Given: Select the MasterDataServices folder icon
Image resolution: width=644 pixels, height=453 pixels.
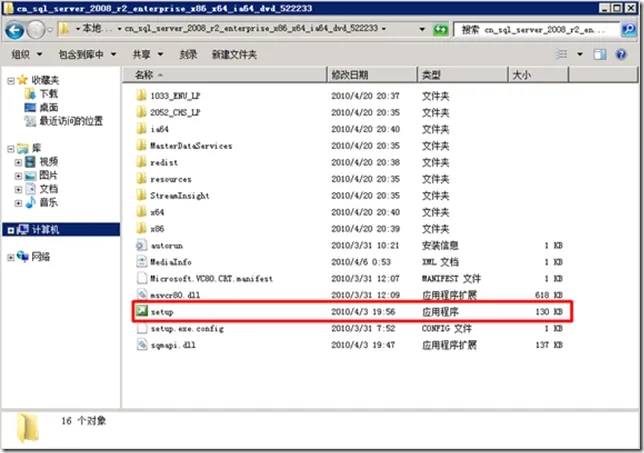Looking at the screenshot, I should click(x=141, y=145).
